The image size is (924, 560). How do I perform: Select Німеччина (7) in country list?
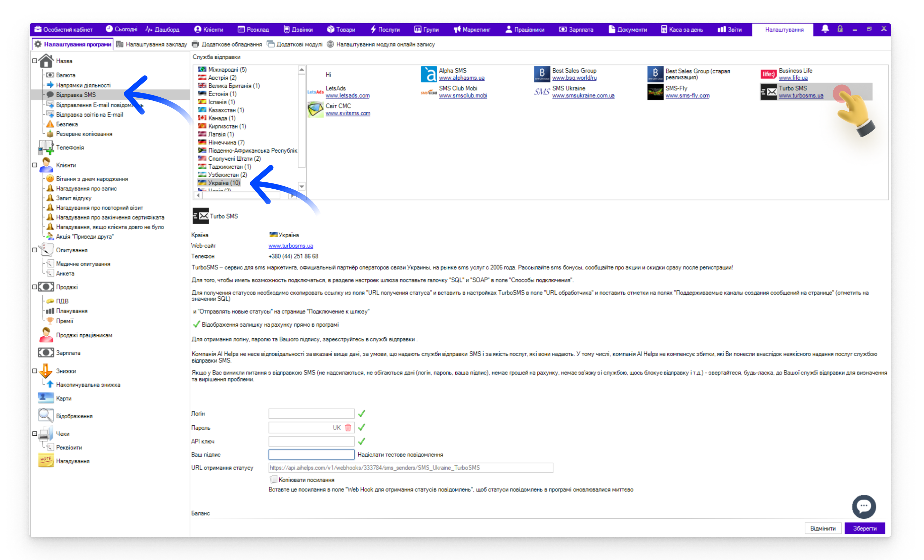[222, 142]
